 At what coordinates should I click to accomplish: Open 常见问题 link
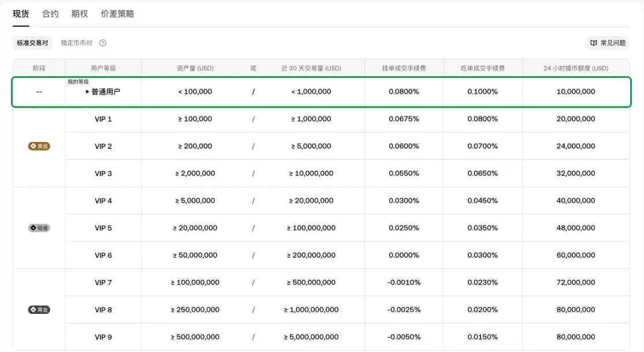tap(608, 43)
